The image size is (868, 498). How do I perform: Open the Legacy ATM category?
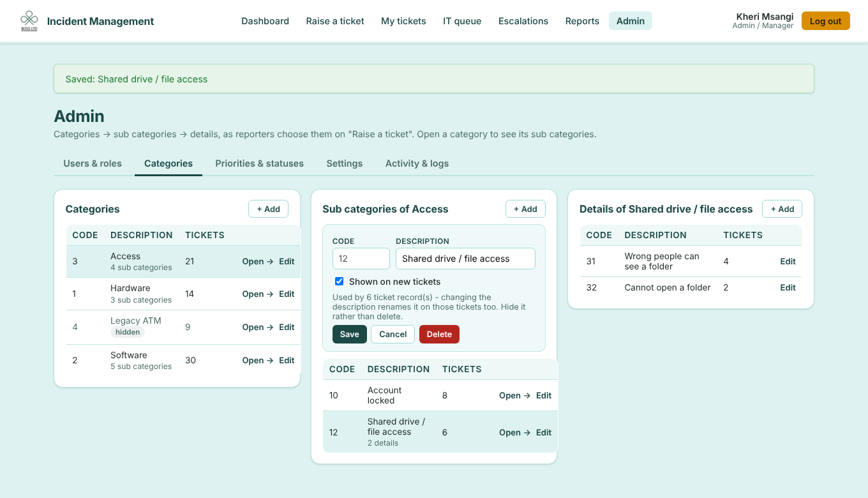[257, 327]
